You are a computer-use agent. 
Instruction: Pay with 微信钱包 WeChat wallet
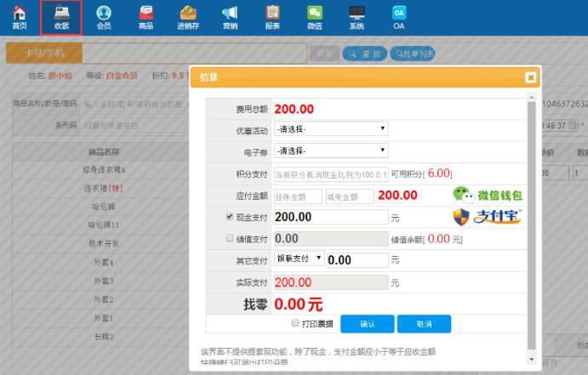[x=487, y=195]
